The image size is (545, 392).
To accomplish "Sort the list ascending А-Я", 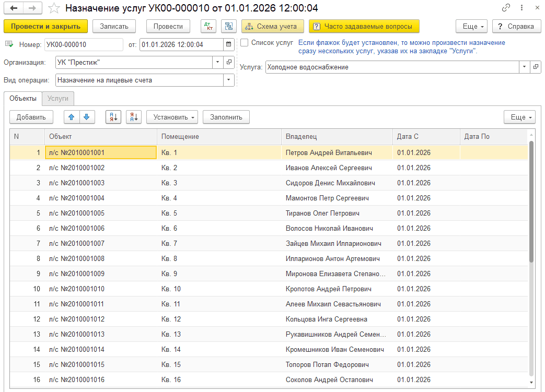I will 113,117.
